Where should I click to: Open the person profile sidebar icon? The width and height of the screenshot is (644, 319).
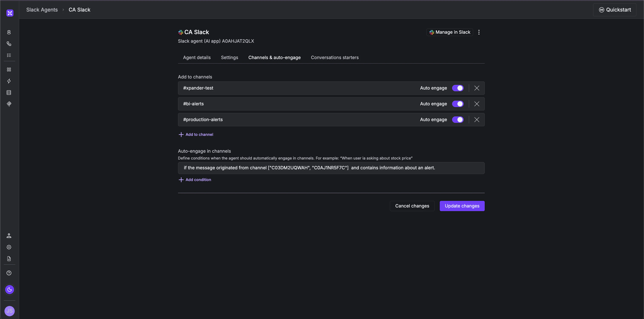click(9, 236)
